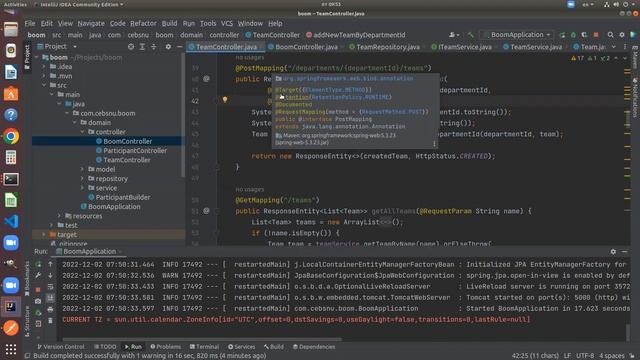Click Activities in top bar
Viewport: 640px width, 360px height.
(x=15, y=4)
